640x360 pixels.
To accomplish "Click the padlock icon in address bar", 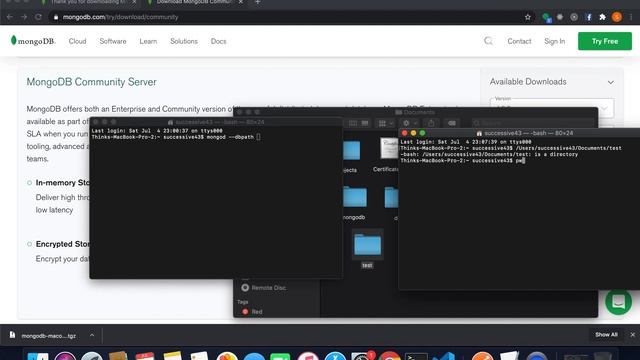I will point(56,17).
